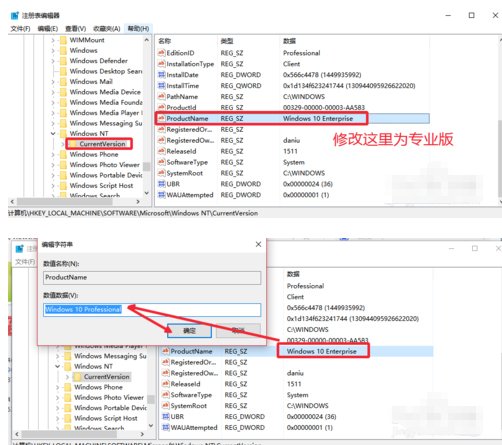Screen dimensions: 502x445
Task: Open the 帮助(H) menu
Action: click(138, 29)
